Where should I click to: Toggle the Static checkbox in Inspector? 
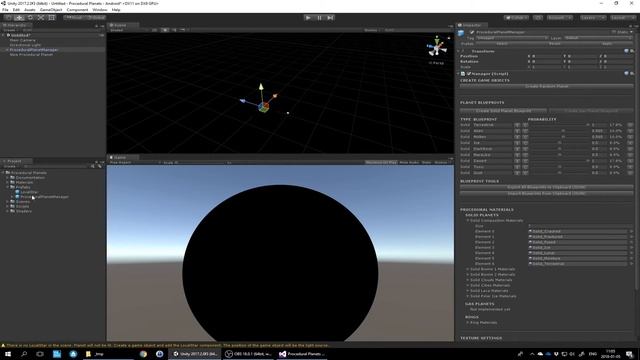tap(613, 32)
